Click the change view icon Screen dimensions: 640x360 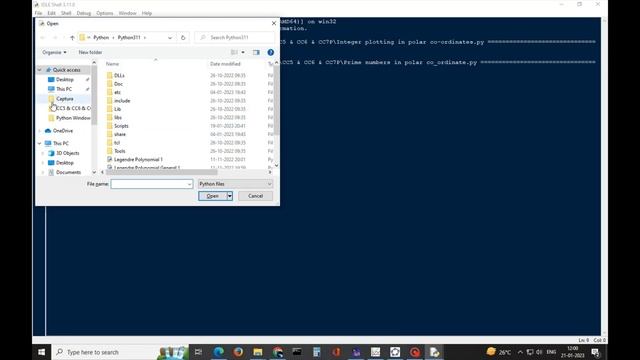(x=234, y=52)
